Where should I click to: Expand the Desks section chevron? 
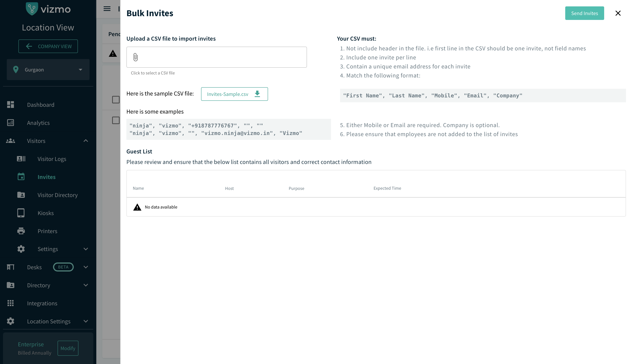86,267
